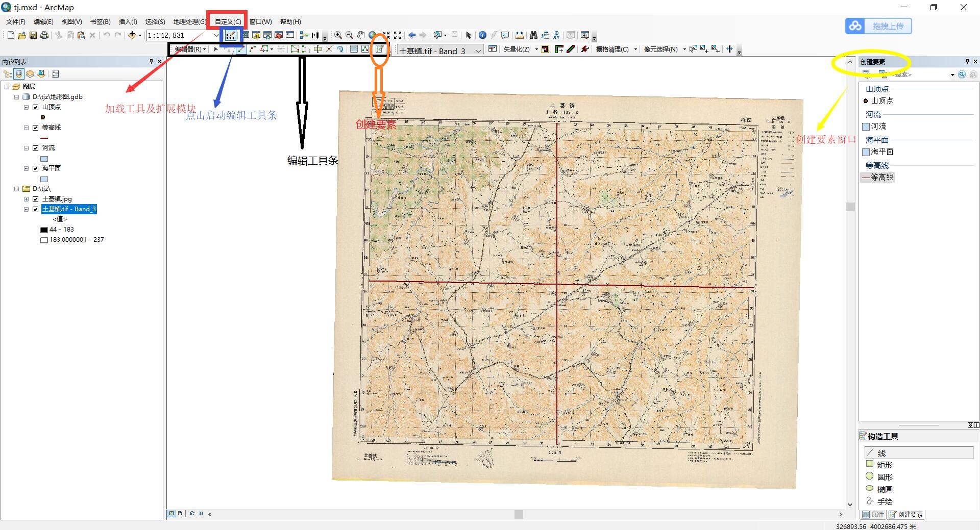Screen dimensions: 980x530
Task: Open the Create Features search icon
Action: point(962,74)
